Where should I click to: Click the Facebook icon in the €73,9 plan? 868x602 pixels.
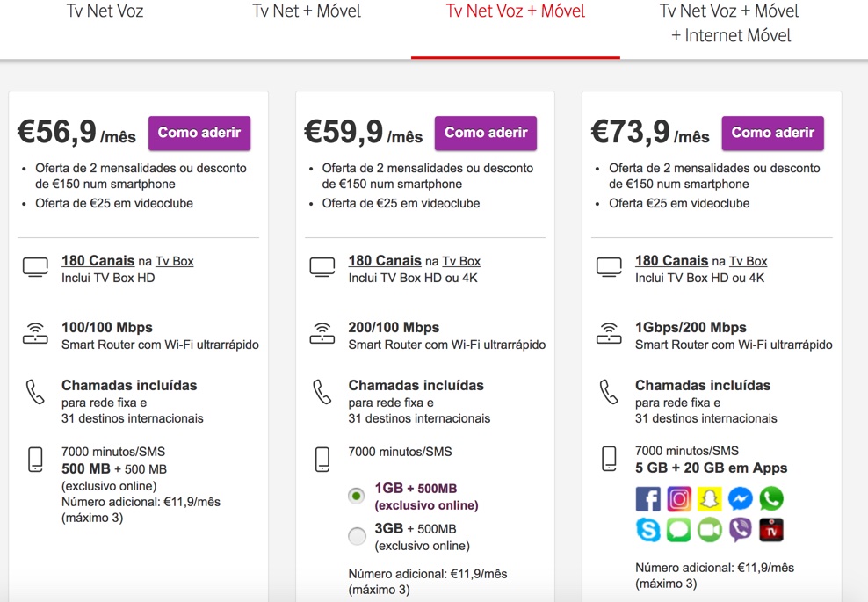[x=647, y=498]
